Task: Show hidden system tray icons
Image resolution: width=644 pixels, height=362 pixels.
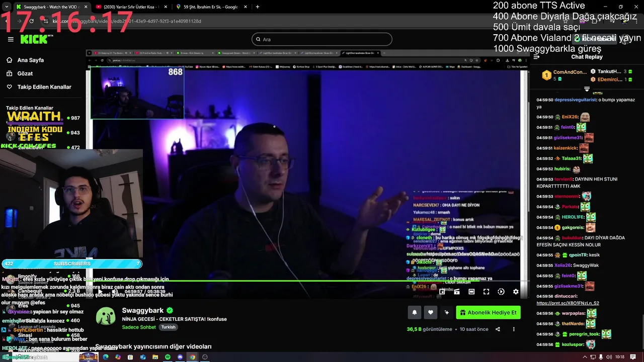Action: click(585, 357)
